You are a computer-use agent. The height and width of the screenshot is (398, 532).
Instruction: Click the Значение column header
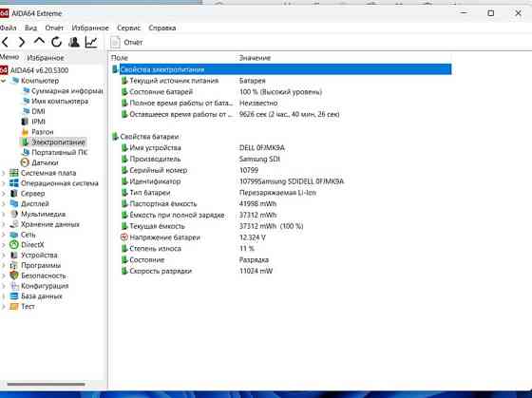point(255,58)
